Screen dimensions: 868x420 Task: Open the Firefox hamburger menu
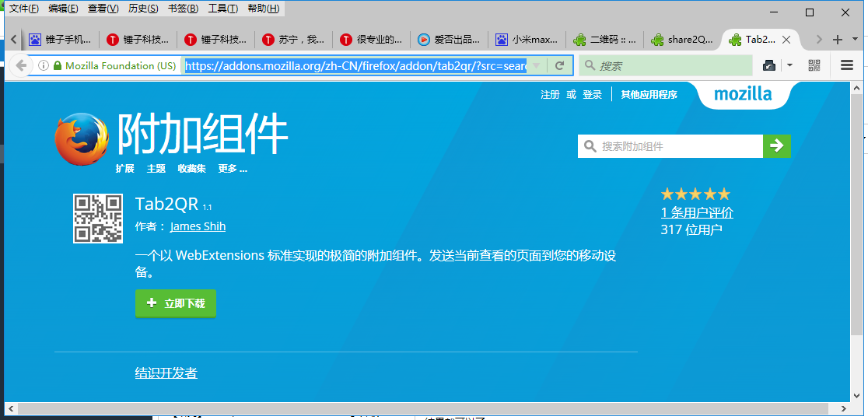[x=846, y=65]
